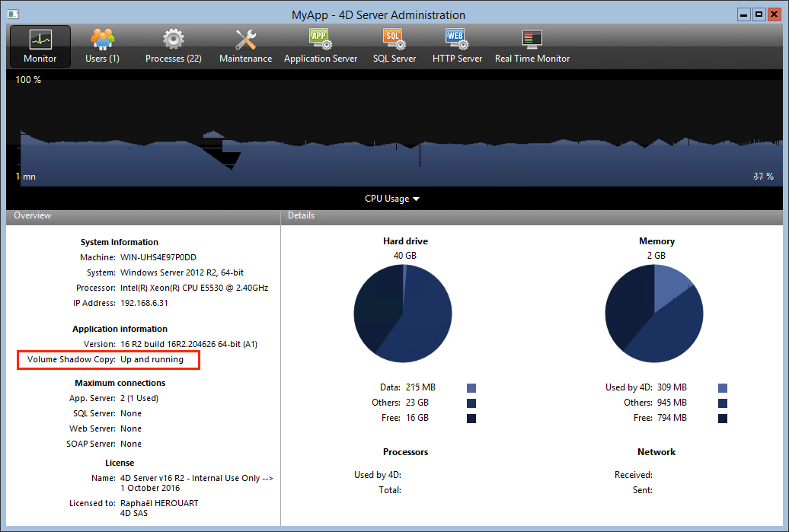
Task: Click the memory pie chart
Action: [654, 314]
